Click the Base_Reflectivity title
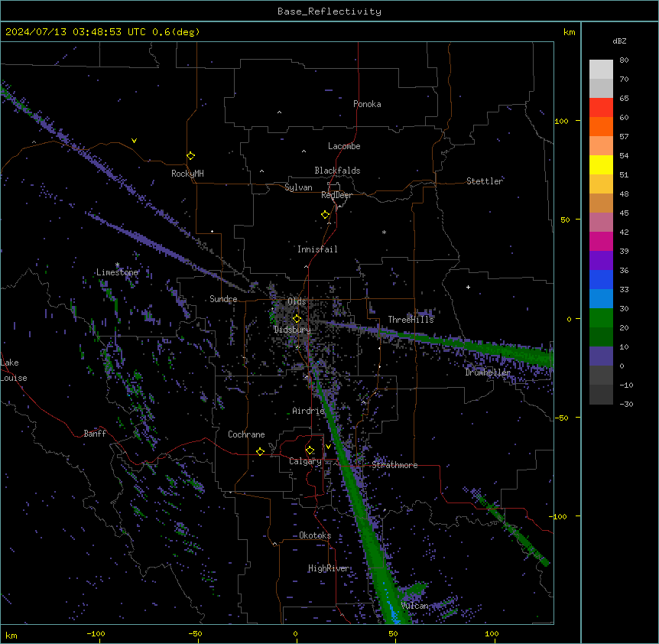This screenshot has height=644, width=659. point(329,11)
